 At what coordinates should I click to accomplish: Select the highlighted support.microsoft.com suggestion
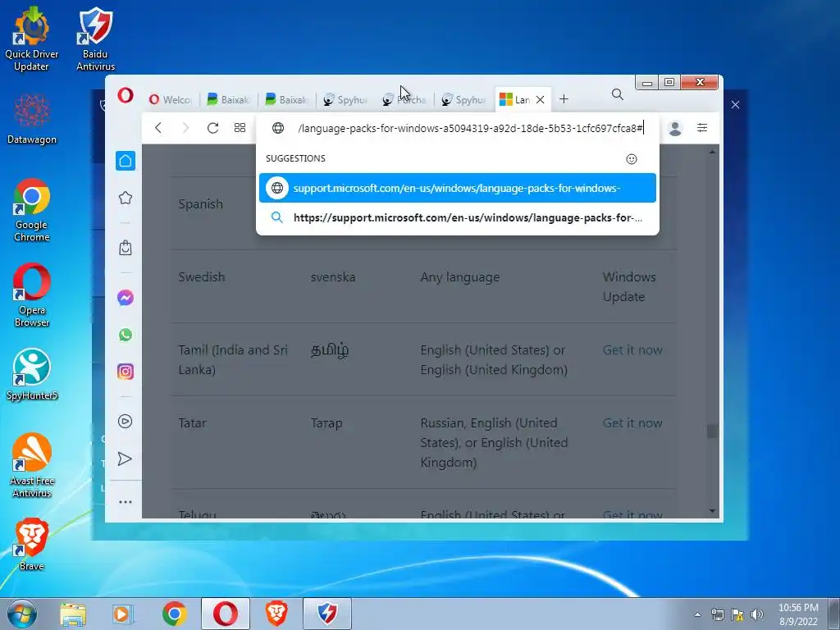point(458,188)
